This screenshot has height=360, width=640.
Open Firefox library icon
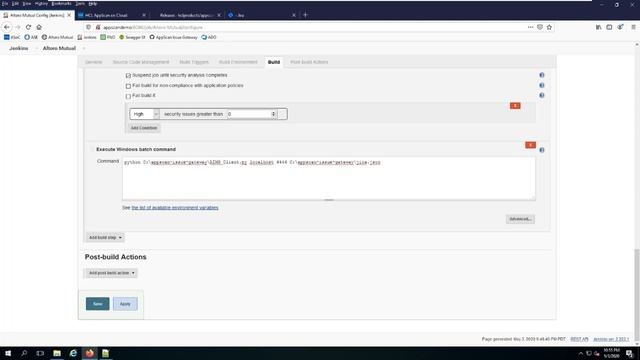point(598,27)
